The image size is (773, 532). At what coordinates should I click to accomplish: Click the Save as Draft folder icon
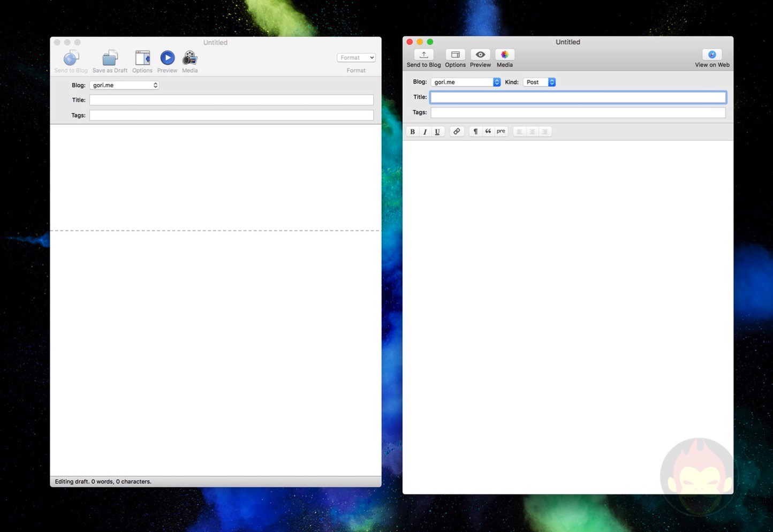coord(110,58)
